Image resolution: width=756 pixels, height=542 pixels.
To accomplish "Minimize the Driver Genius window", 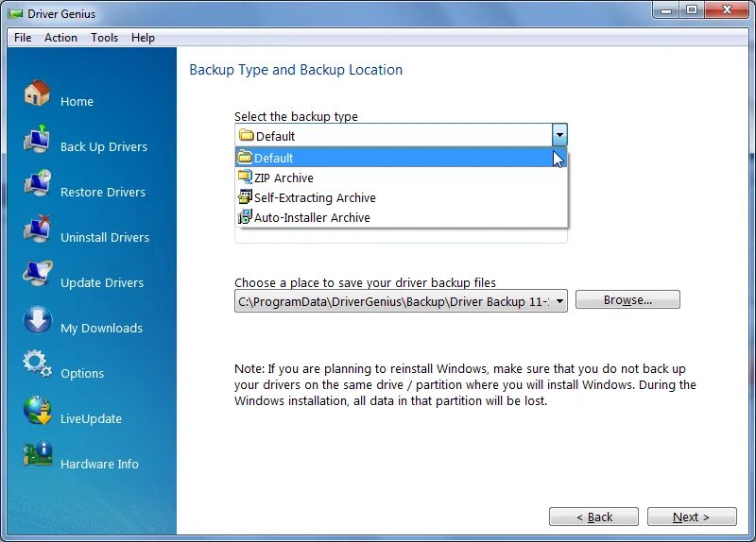I will click(x=666, y=9).
